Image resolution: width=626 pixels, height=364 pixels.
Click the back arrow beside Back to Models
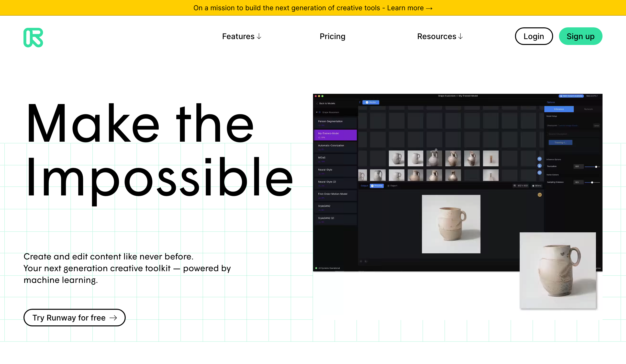pos(317,104)
